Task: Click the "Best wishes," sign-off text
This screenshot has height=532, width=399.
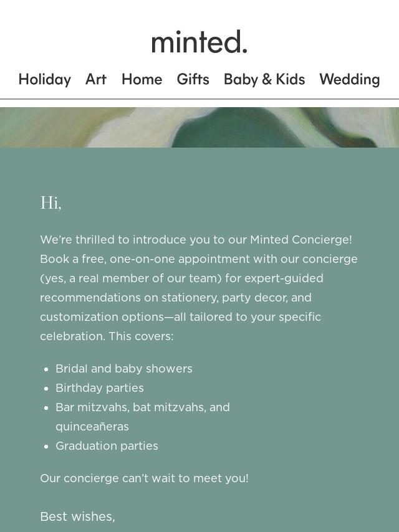Action: point(77,516)
